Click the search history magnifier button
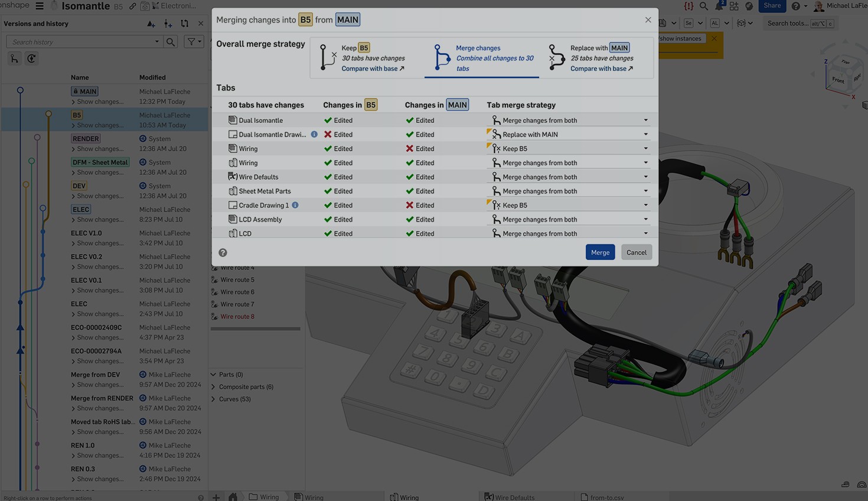Image resolution: width=868 pixels, height=501 pixels. (x=170, y=42)
